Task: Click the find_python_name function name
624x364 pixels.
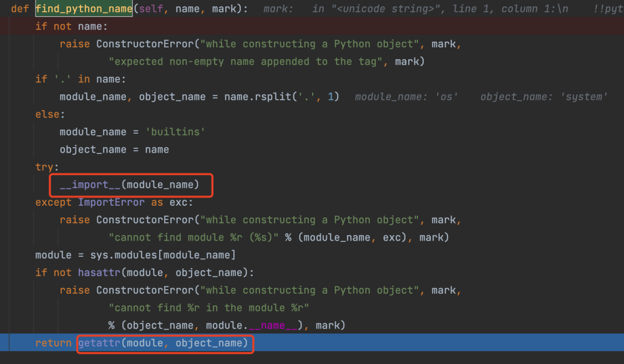Action: 83,9
